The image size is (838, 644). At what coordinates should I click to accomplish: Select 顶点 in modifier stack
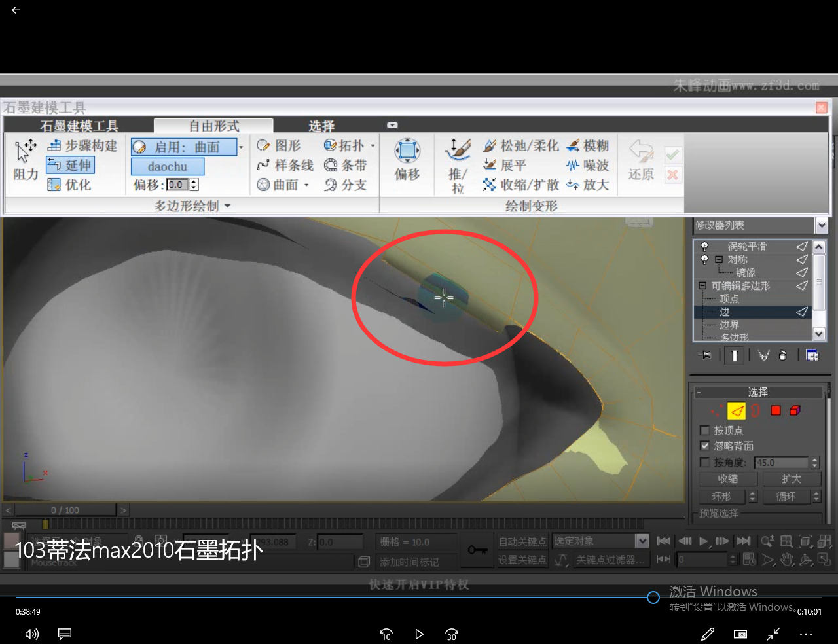point(729,298)
